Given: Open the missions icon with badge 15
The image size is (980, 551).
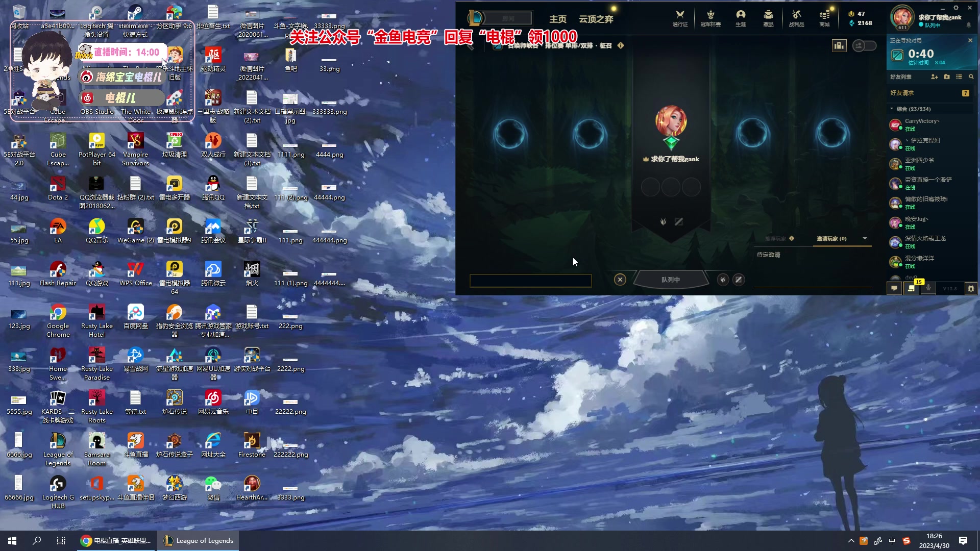Looking at the screenshot, I should (x=912, y=288).
